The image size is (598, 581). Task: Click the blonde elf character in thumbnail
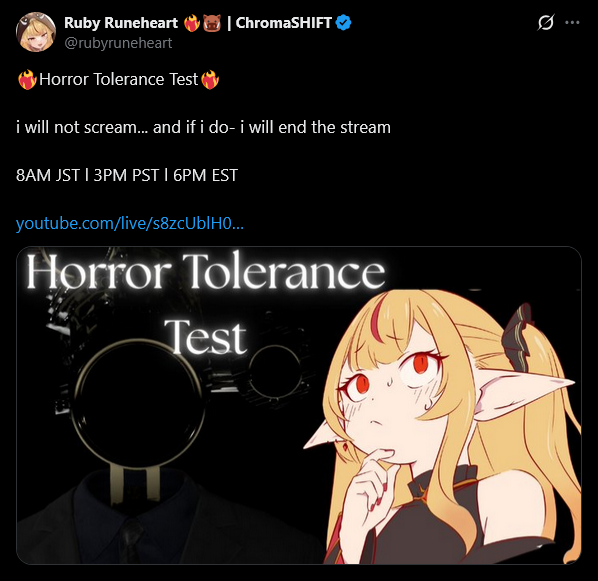tap(442, 427)
